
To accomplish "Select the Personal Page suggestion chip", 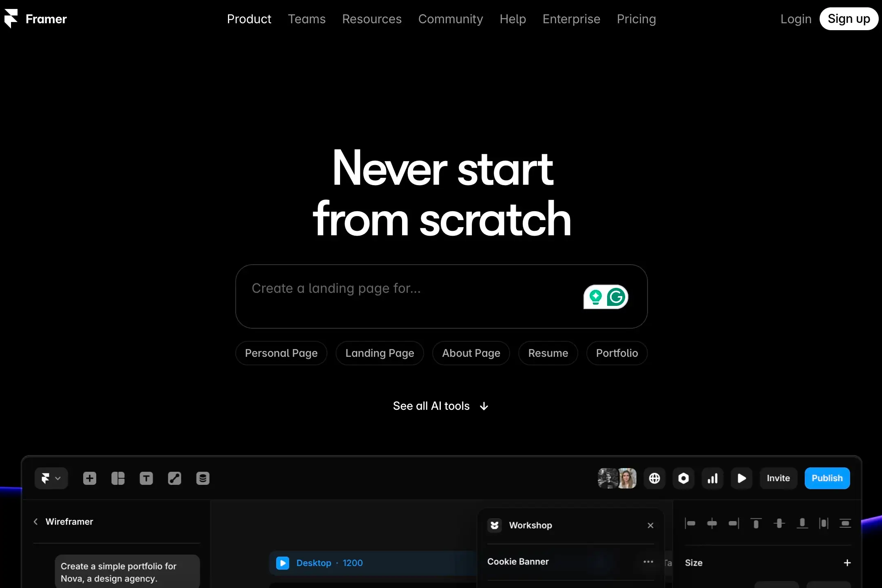I will click(281, 353).
